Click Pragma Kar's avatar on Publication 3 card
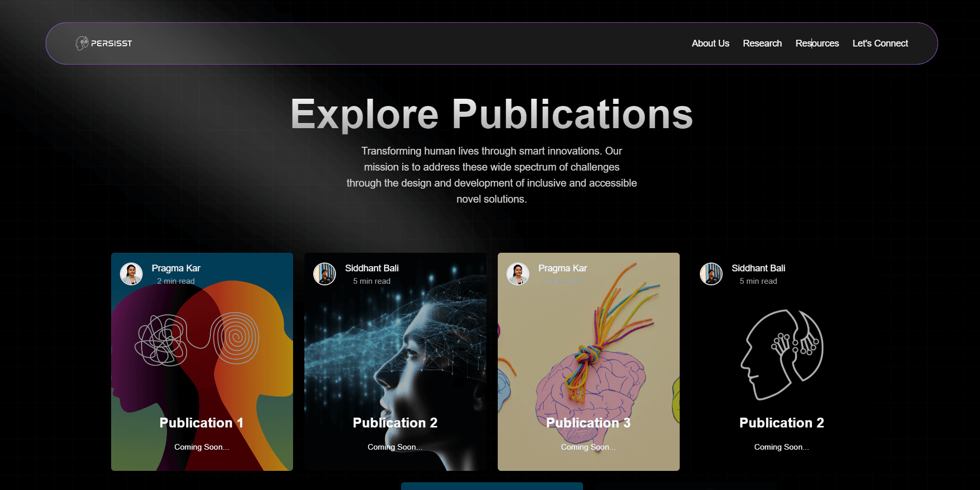Image resolution: width=980 pixels, height=490 pixels. (x=518, y=274)
